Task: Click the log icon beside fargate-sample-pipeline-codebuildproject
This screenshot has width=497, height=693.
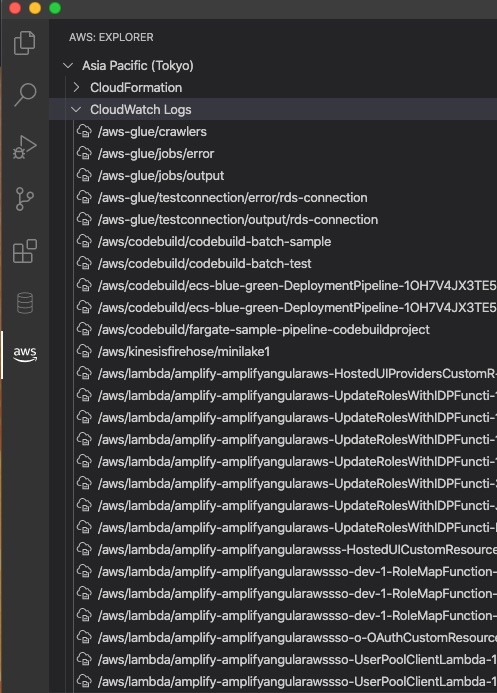Action: (84, 330)
